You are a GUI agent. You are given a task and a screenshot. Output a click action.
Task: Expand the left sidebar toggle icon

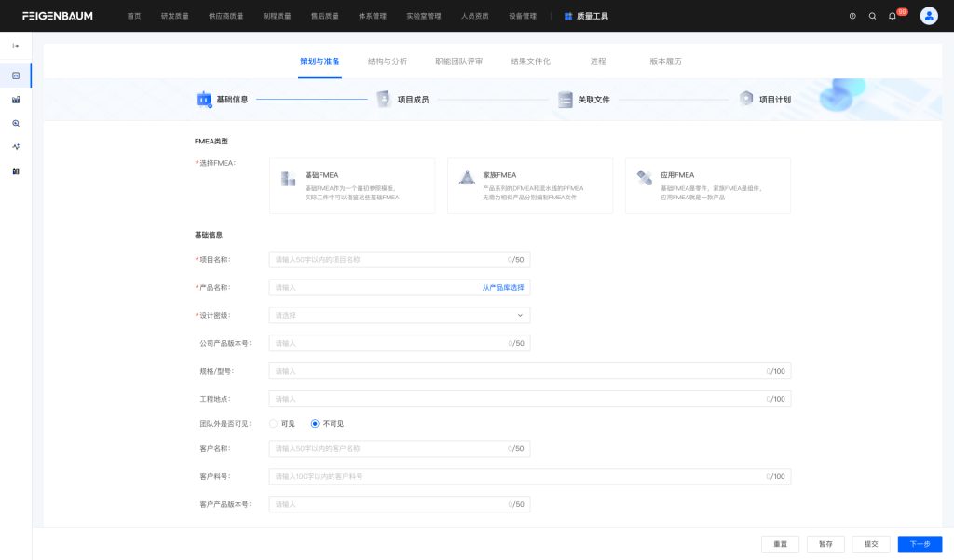(x=16, y=46)
